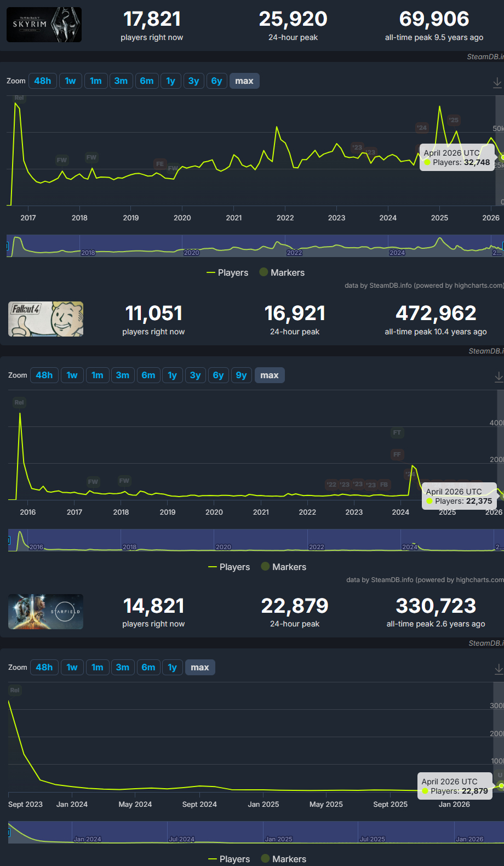Set Skyrim chart zoom to 1m
504x866 pixels.
click(96, 81)
